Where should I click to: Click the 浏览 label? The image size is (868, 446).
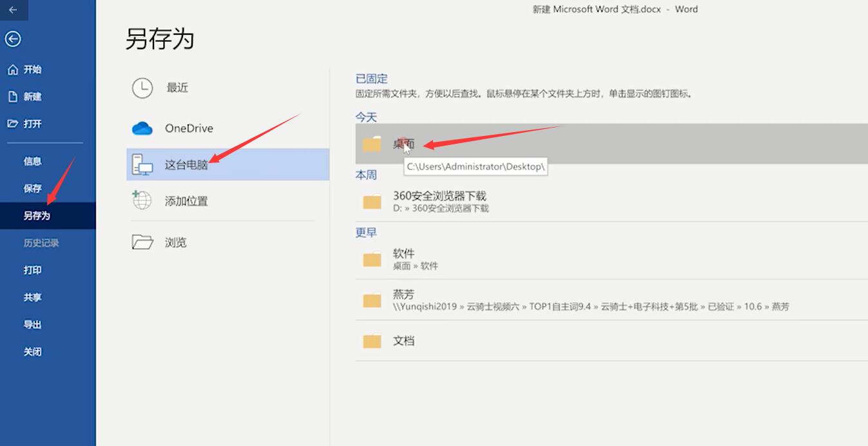pos(176,242)
